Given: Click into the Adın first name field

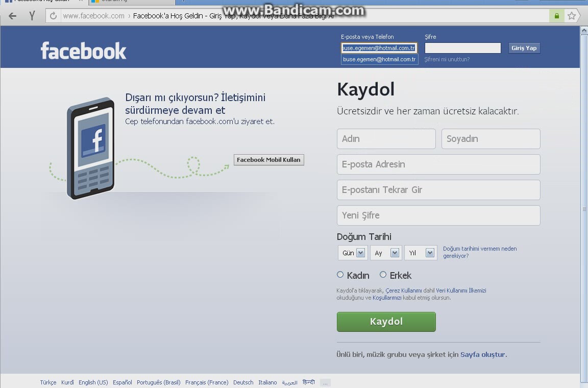Looking at the screenshot, I should pos(386,139).
